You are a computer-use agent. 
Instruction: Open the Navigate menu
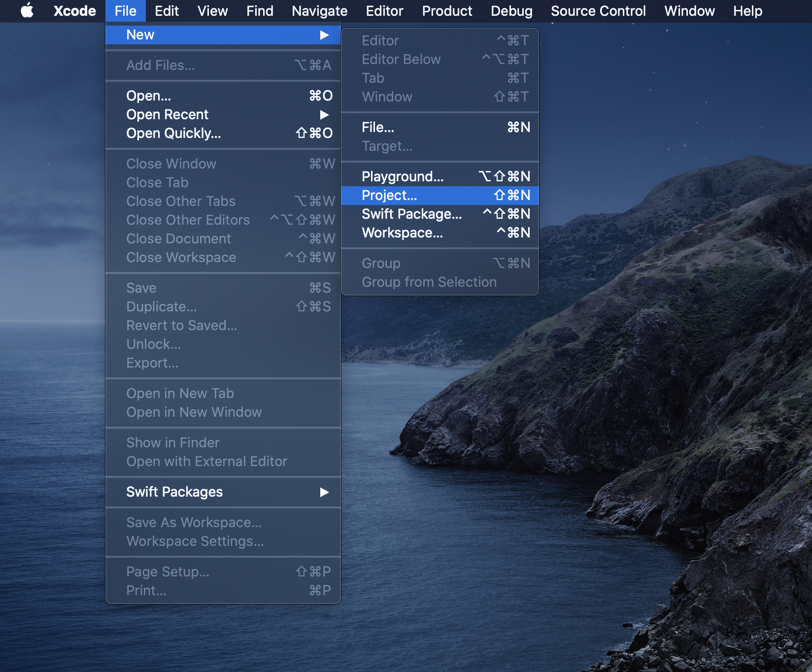[319, 11]
